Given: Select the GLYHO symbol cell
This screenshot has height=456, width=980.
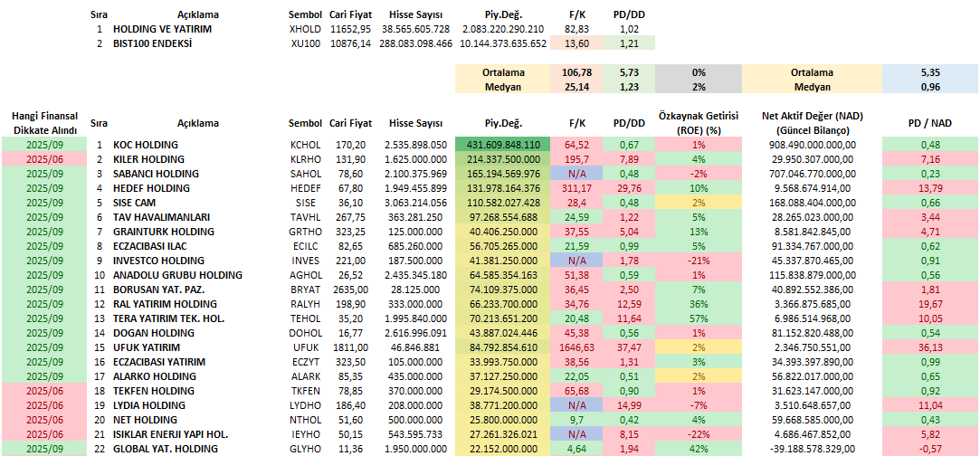Looking at the screenshot, I should click(304, 449).
